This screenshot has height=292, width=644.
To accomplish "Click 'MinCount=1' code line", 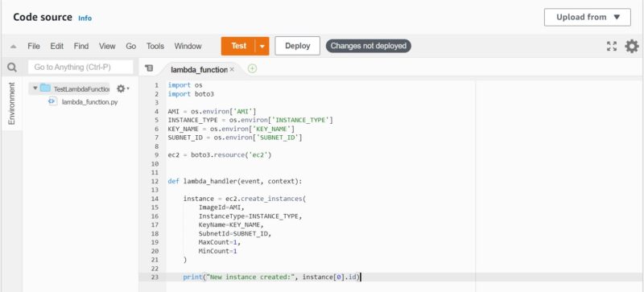I will click(217, 250).
